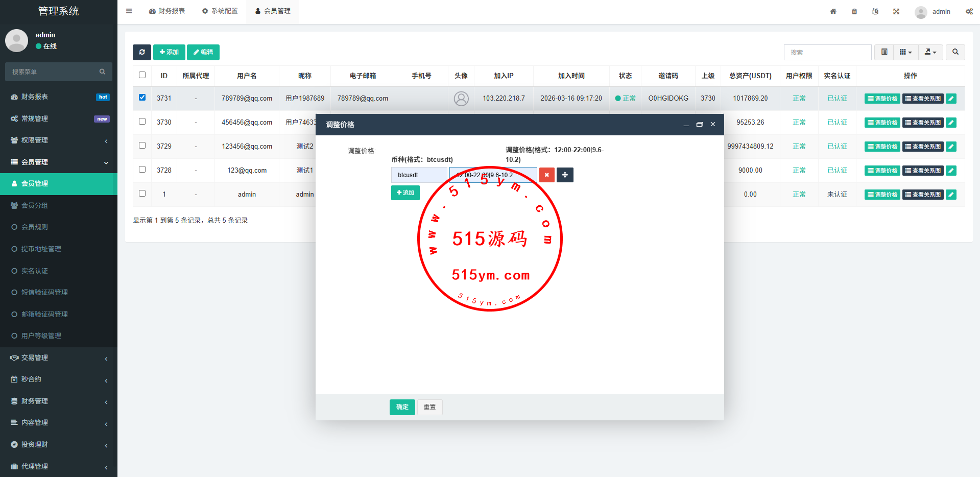Uncheck the checkbox for row ID 3731
The width and height of the screenshot is (980, 477).
coord(142,98)
